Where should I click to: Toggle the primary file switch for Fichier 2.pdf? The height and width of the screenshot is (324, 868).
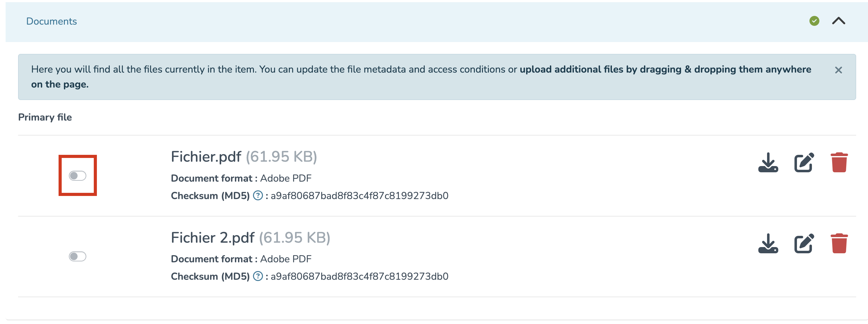point(78,256)
